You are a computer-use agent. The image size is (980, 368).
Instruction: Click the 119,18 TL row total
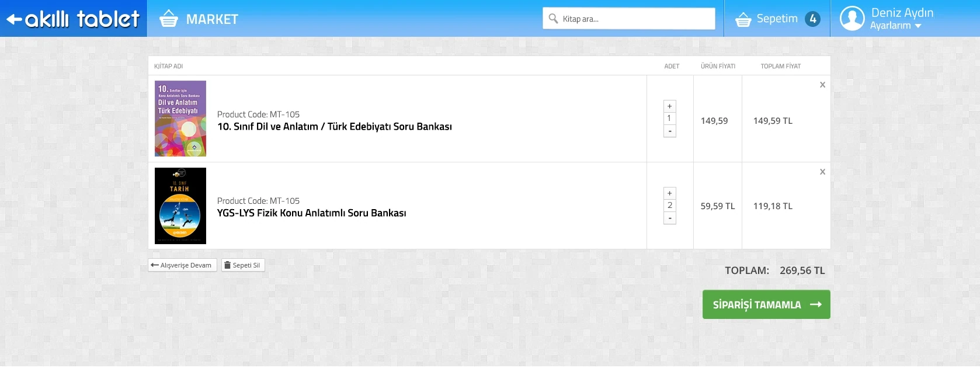click(x=773, y=206)
